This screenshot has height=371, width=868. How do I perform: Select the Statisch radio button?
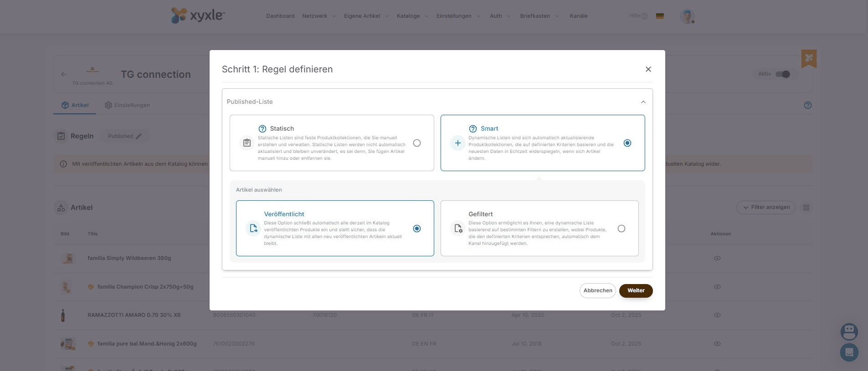tap(416, 143)
